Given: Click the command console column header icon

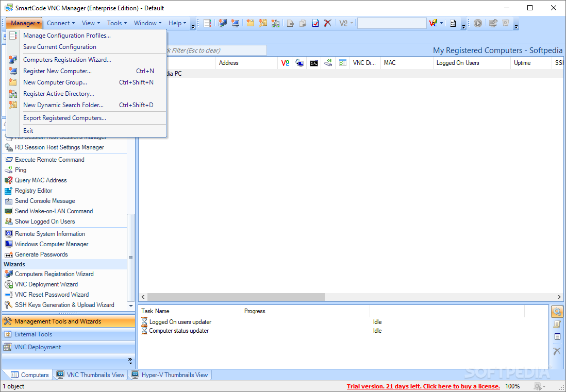Looking at the screenshot, I should (x=314, y=63).
